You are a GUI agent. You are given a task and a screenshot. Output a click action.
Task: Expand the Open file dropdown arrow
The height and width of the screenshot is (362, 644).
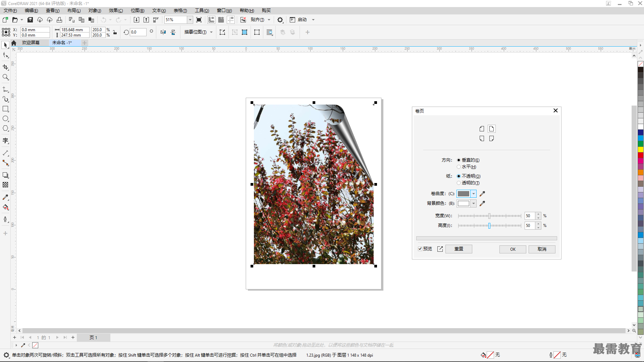point(22,20)
